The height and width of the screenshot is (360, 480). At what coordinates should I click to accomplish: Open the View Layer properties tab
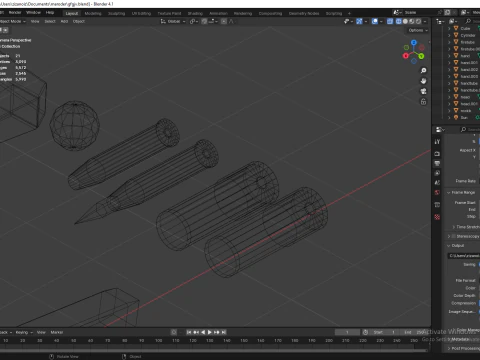tap(437, 173)
